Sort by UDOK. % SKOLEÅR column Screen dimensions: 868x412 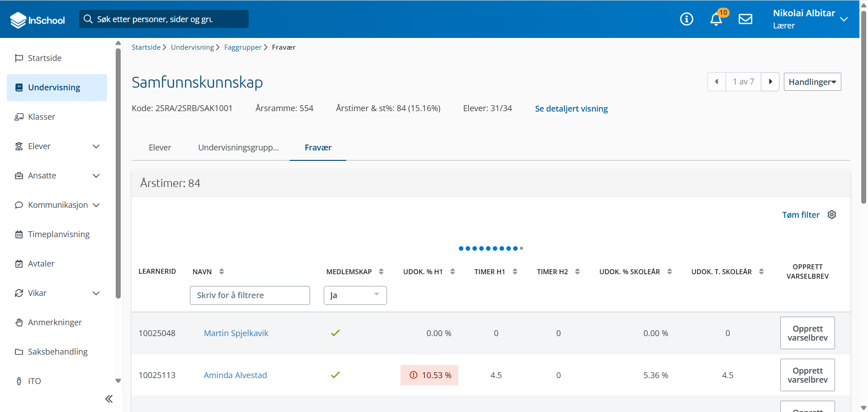[670, 272]
